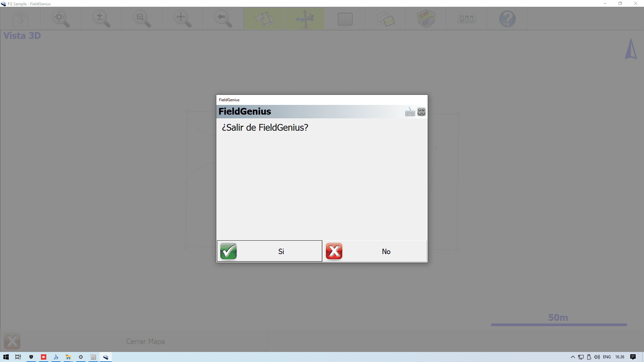Open the help question mark globe icon
Screen dimensions: 644x362
pyautogui.click(x=507, y=19)
